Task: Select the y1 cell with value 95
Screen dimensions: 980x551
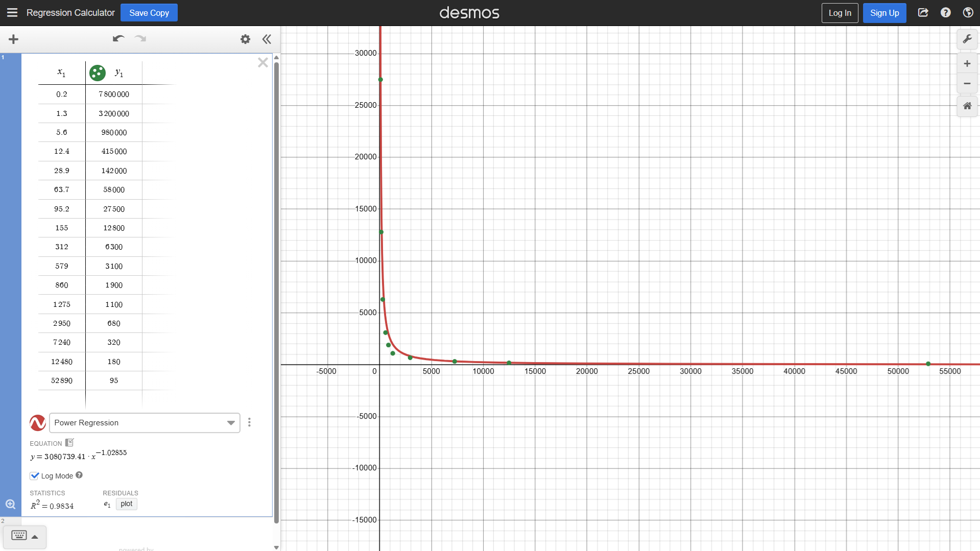Action: point(114,380)
